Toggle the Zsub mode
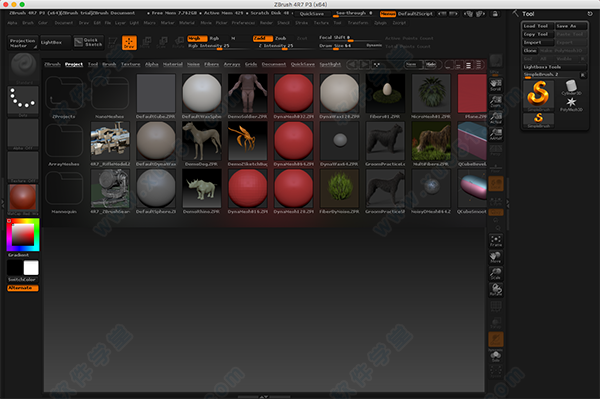This screenshot has width=600, height=399. tap(280, 38)
